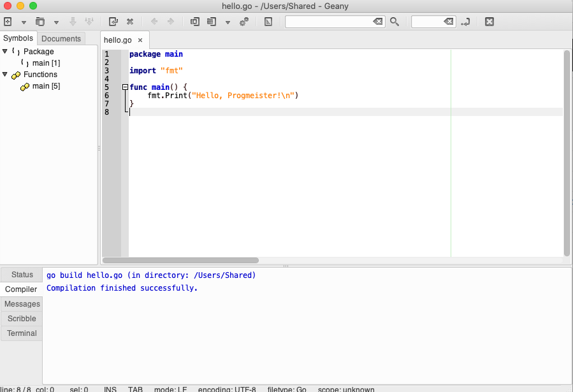
Task: Build the current file
Action: click(212, 22)
